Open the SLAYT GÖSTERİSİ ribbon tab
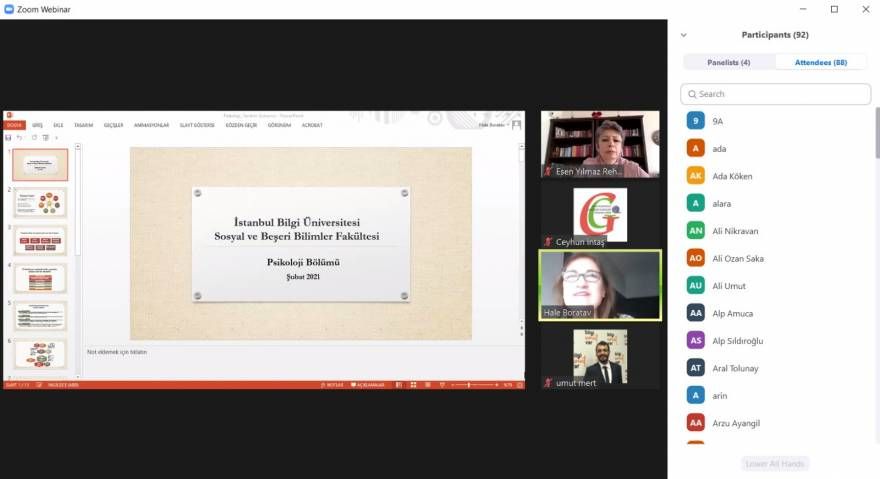 tap(197, 125)
